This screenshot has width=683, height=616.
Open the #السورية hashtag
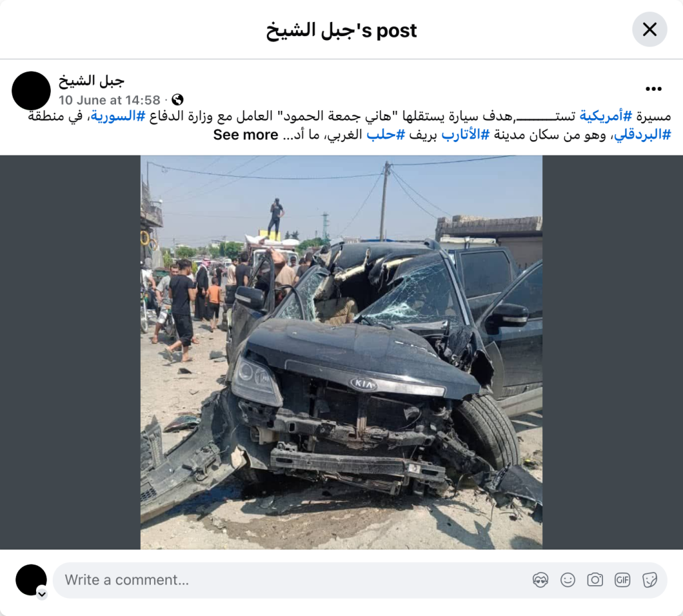pyautogui.click(x=117, y=116)
